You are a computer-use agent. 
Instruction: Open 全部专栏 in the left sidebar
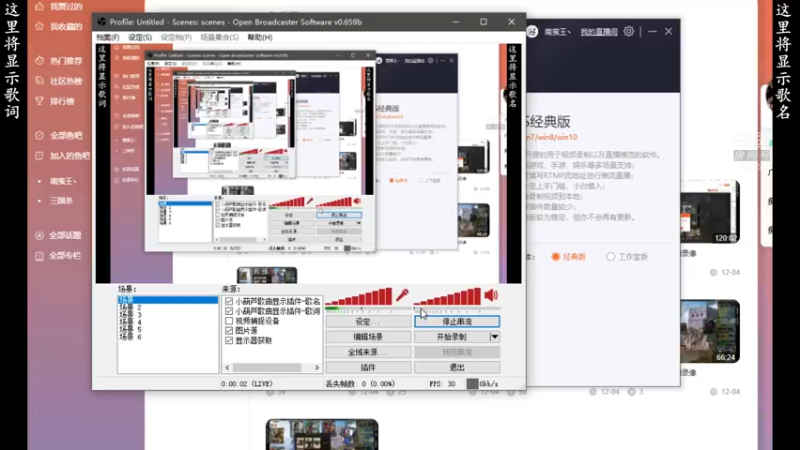[x=58, y=256]
